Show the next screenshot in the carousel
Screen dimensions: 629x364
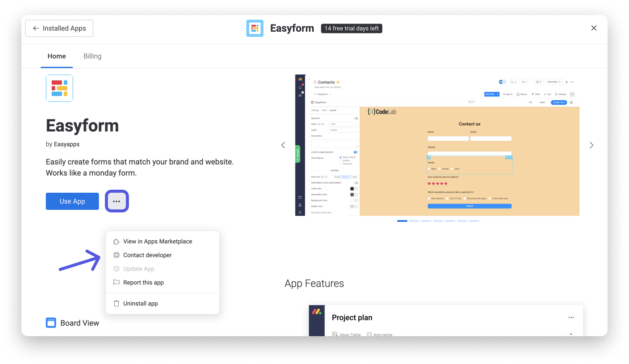tap(591, 145)
